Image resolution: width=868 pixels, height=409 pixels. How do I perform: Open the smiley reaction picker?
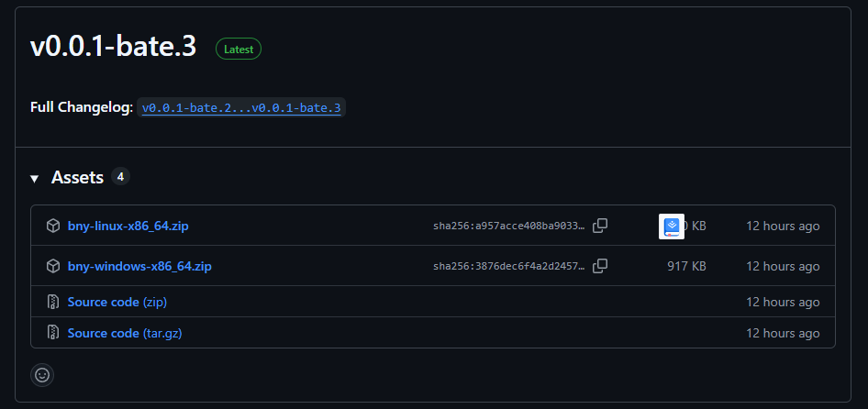(42, 374)
